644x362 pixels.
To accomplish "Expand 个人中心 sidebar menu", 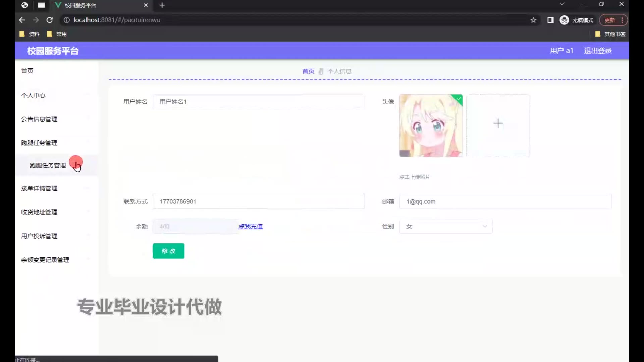I will [x=34, y=95].
